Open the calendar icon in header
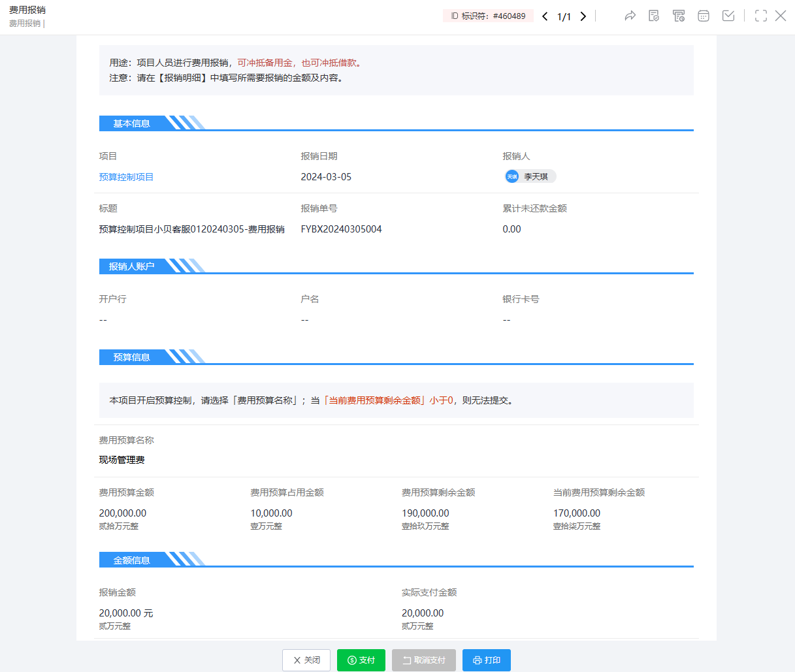 coord(704,16)
